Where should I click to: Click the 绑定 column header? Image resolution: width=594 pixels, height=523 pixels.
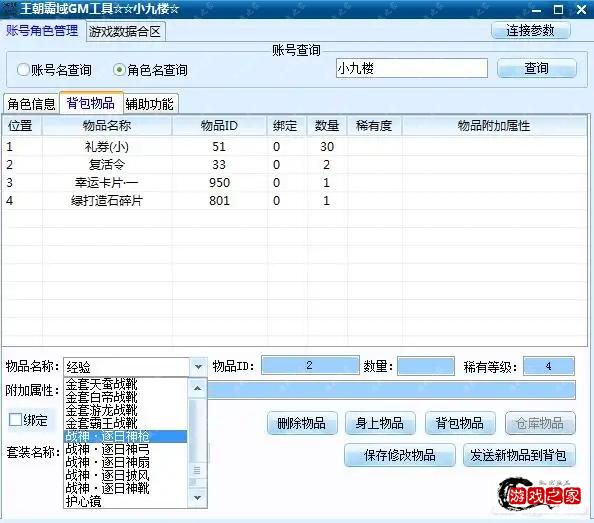pos(287,126)
